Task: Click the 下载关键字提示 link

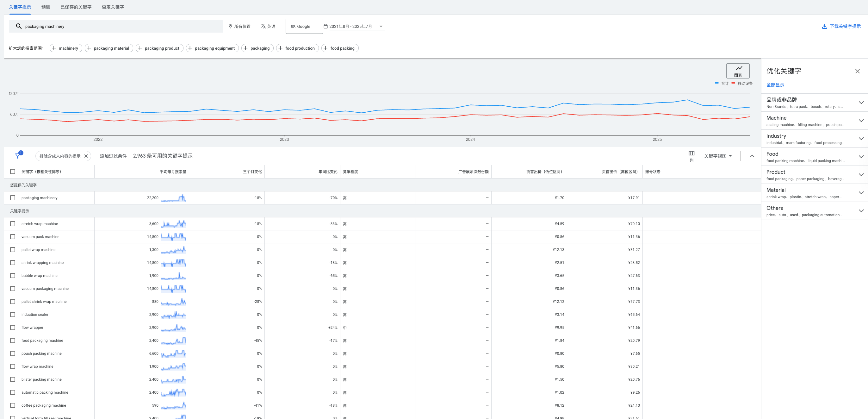Action: [x=845, y=26]
